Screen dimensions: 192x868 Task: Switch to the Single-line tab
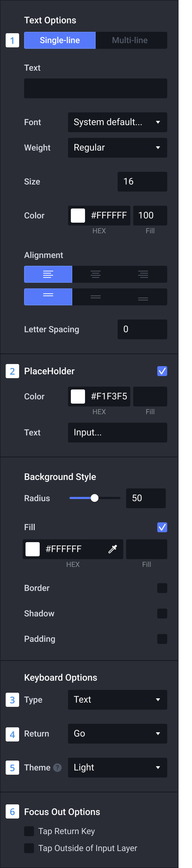(60, 40)
